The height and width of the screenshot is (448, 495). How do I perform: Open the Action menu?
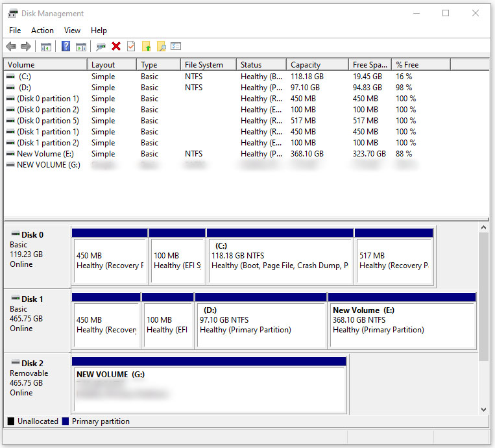[43, 31]
